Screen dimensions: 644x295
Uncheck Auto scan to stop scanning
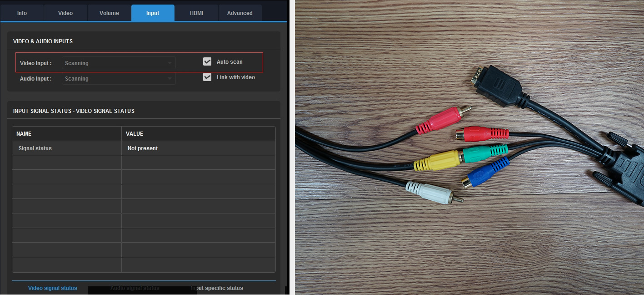[x=207, y=61]
